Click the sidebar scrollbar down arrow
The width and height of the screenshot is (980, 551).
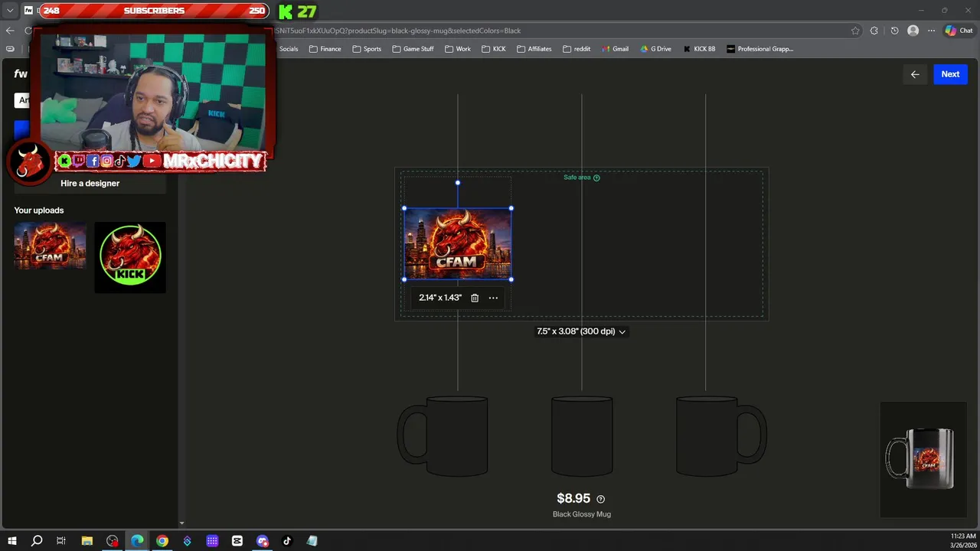181,523
